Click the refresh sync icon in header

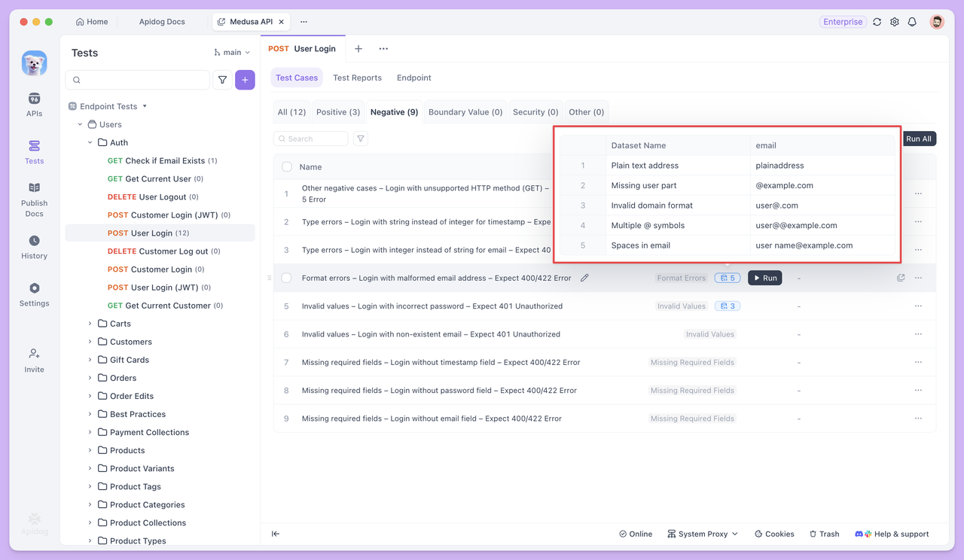[877, 22]
